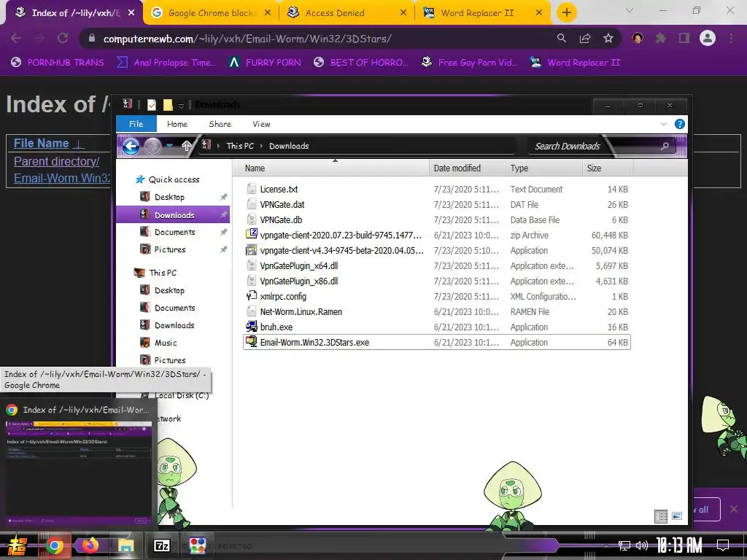Select Downloads under Quick access
Image resolution: width=747 pixels, height=560 pixels.
[x=173, y=215]
